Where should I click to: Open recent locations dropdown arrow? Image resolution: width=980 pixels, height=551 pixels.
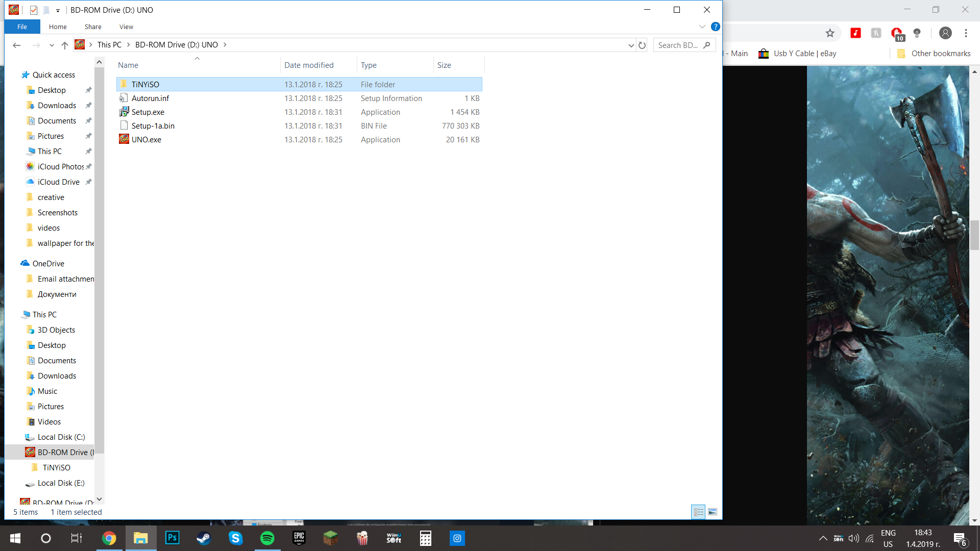coord(52,45)
